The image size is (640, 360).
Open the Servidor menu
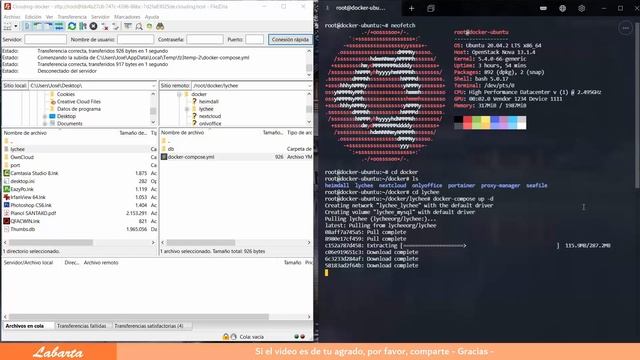tap(100, 17)
